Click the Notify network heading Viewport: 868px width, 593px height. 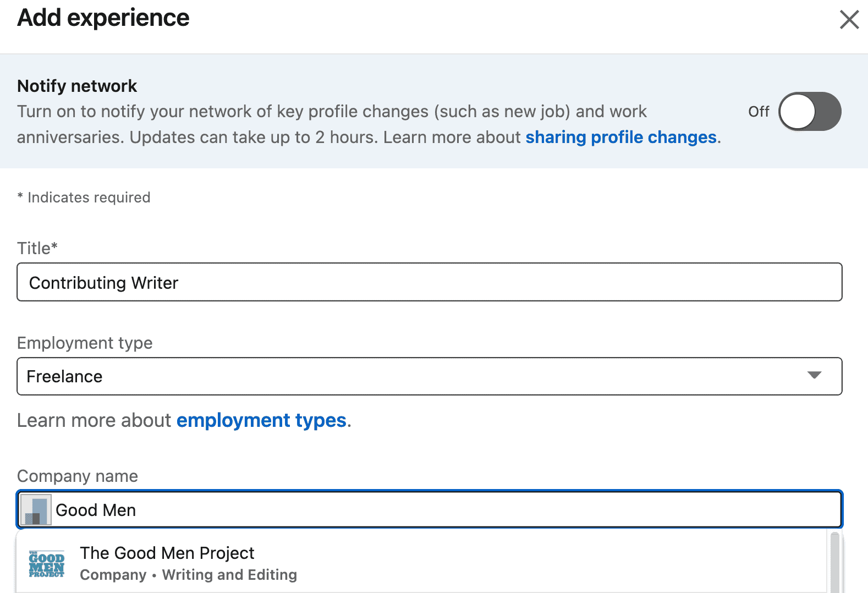tap(77, 86)
